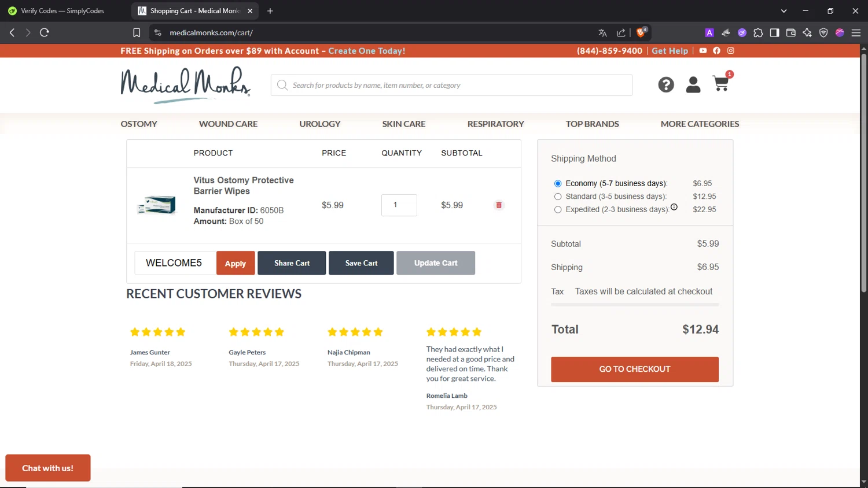Click reviewer name James Gunter

point(150,353)
